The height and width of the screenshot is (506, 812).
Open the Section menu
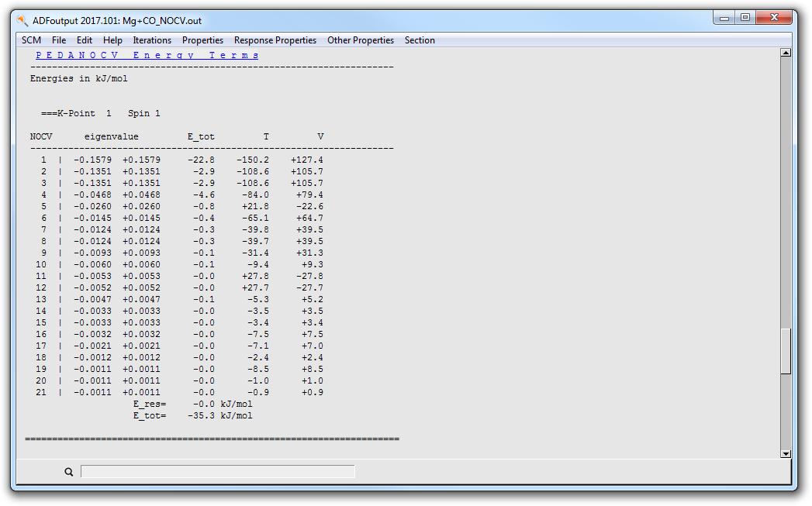click(x=420, y=40)
